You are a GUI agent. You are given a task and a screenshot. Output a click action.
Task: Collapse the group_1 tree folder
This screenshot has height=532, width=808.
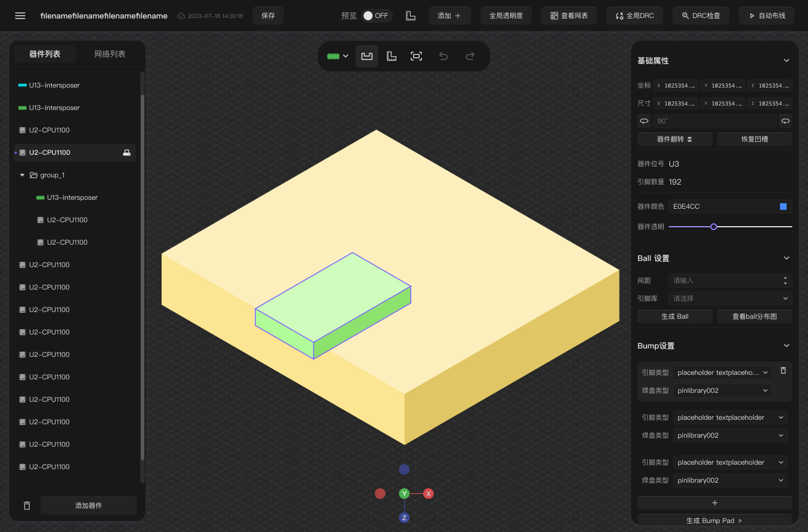[21, 175]
